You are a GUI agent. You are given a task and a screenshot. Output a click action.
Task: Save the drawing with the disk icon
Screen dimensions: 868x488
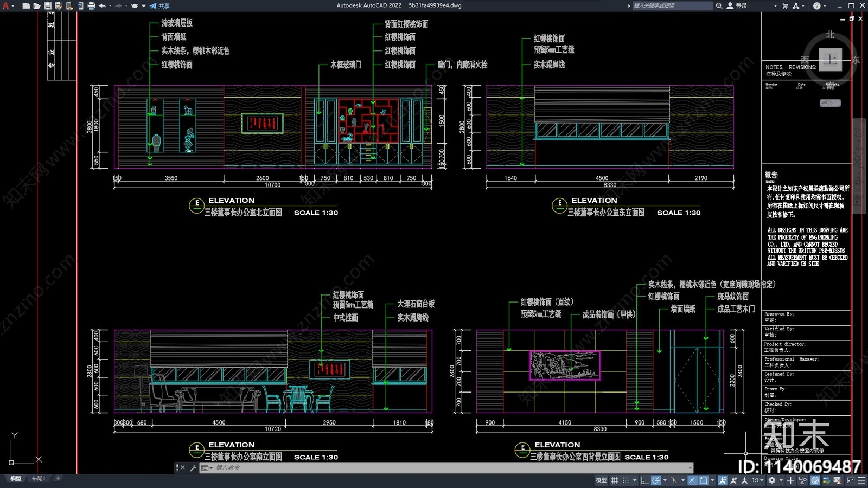(x=48, y=5)
